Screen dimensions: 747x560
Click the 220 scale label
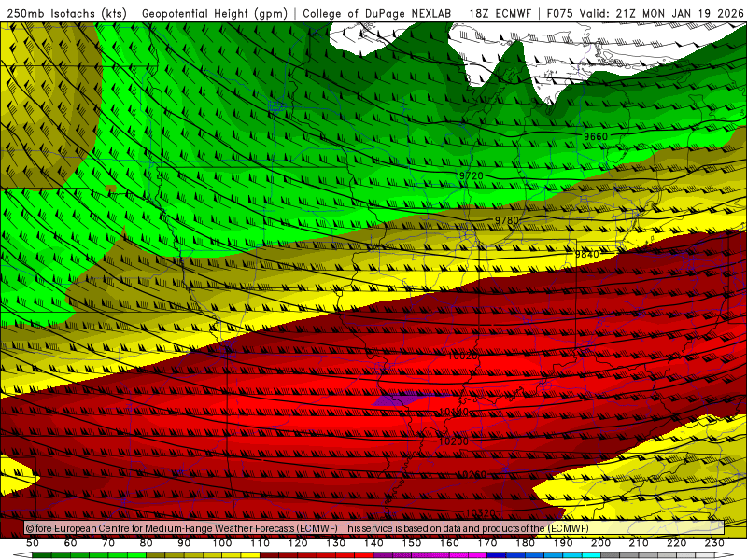(676, 543)
